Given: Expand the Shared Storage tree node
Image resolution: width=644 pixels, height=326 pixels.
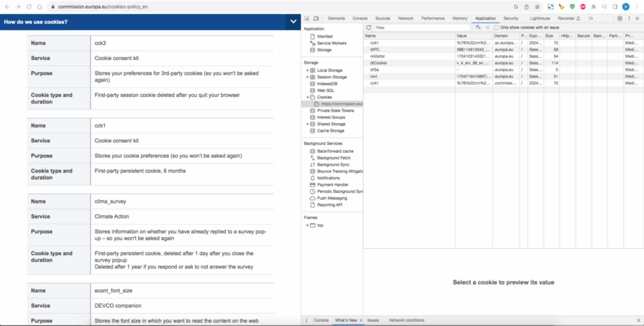Looking at the screenshot, I should point(307,124).
